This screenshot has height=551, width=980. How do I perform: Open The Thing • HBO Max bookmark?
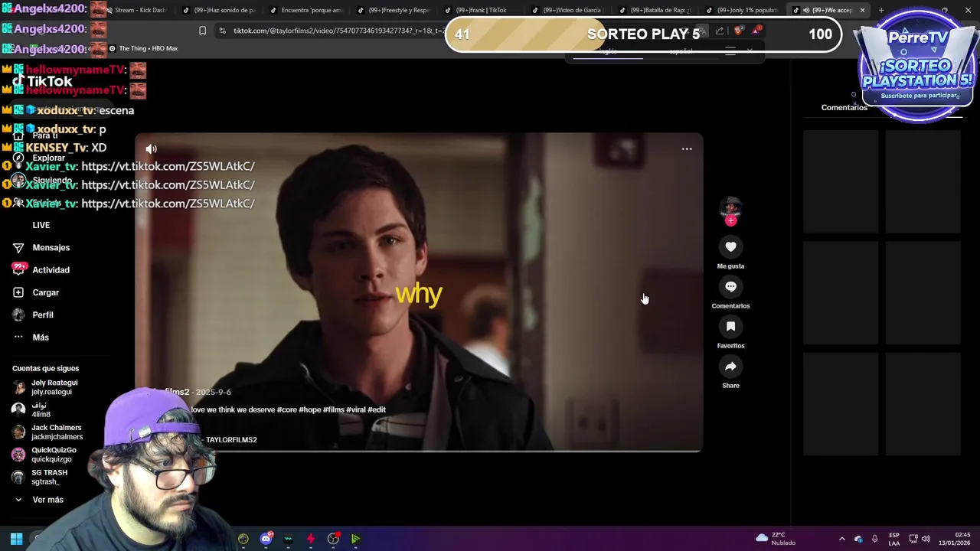[x=143, y=48]
